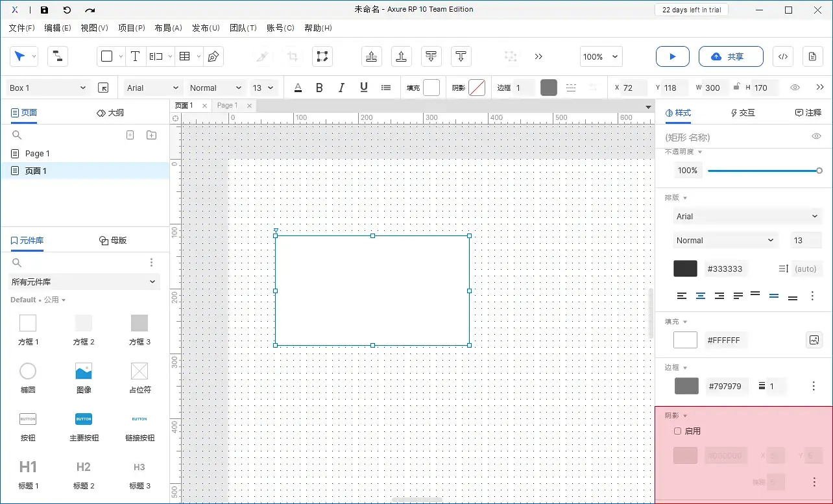Viewport: 833px width, 504px height.
Task: Click the Preview play button
Action: click(672, 56)
